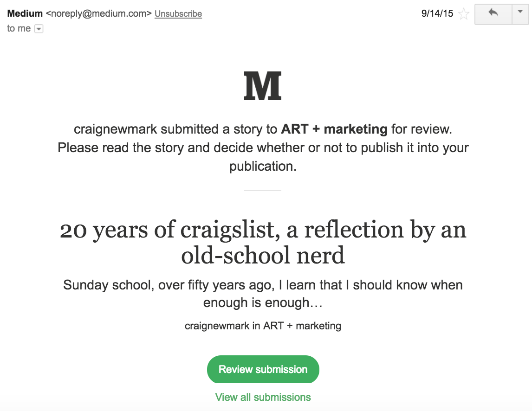Click the reply arrow icon
Image resolution: width=532 pixels, height=411 pixels.
click(x=493, y=14)
